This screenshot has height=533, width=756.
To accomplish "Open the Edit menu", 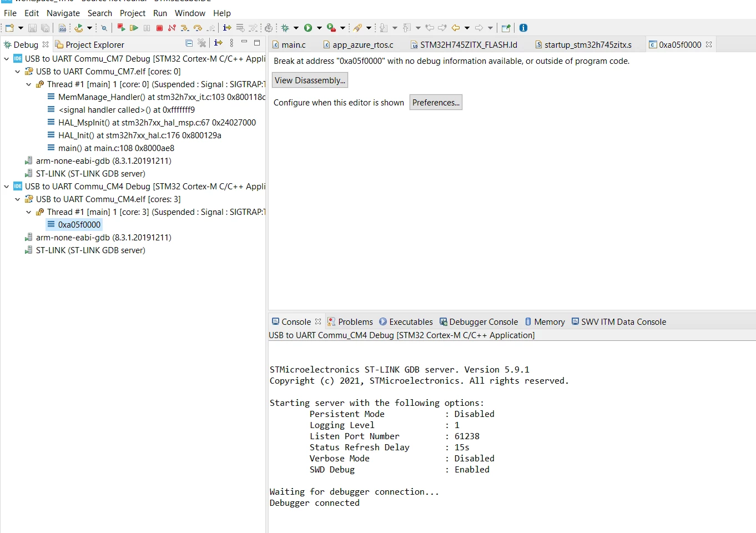I will (x=32, y=13).
